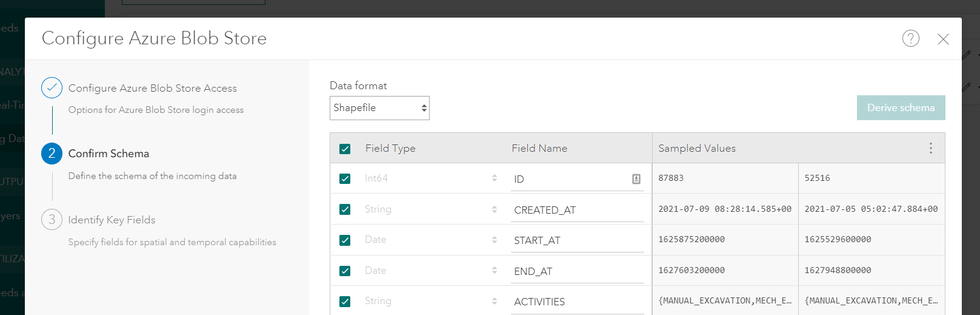Open the Date type dropdown for START_AT

tap(431, 240)
